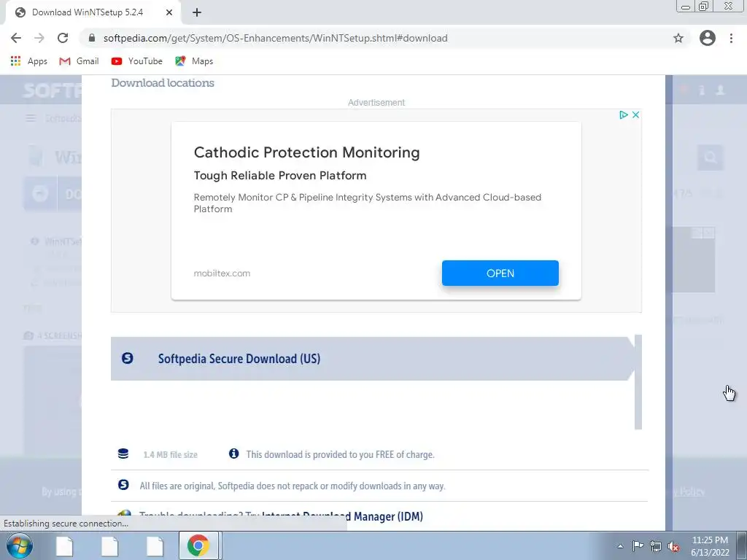The height and width of the screenshot is (560, 747).
Task: Show hidden system tray icons
Action: click(620, 546)
